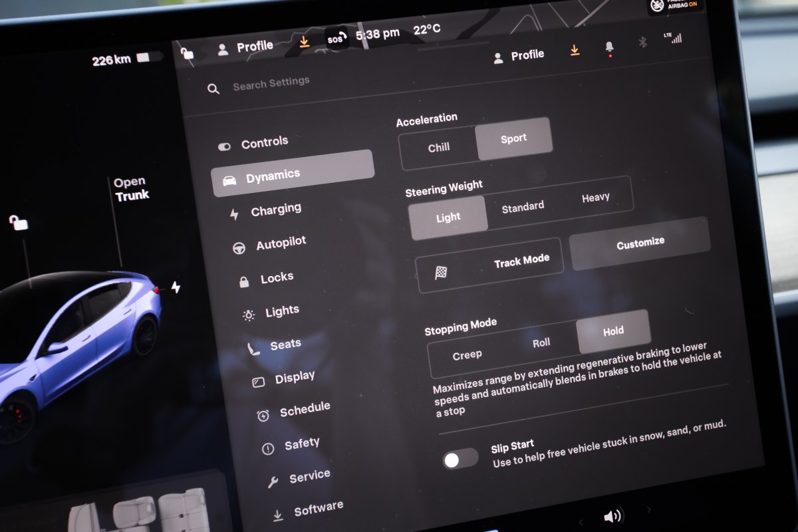The image size is (798, 532).
Task: Open the Charging settings menu
Action: pos(275,210)
